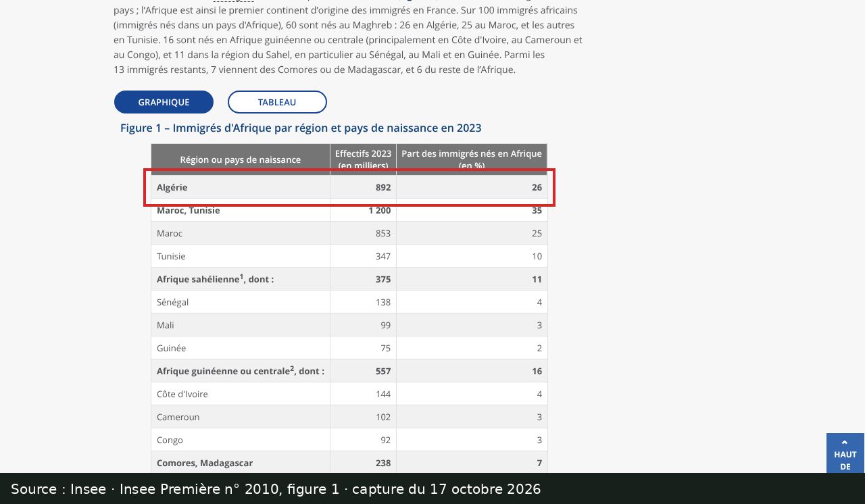Click the Figure 1 title text

(301, 128)
